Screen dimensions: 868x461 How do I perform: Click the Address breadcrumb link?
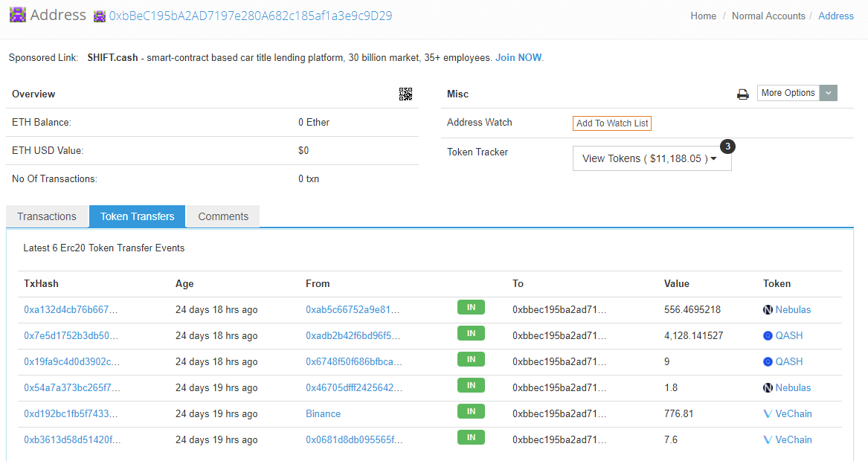point(836,16)
